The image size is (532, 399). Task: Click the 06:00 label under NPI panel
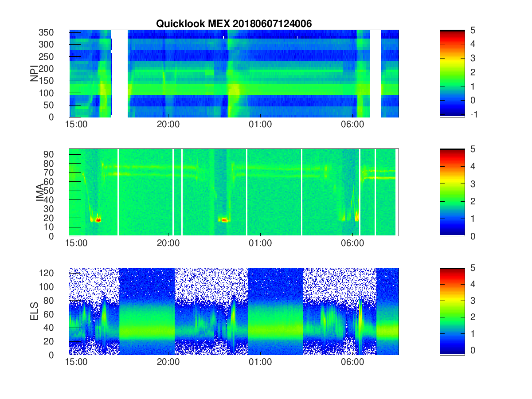tap(352, 125)
